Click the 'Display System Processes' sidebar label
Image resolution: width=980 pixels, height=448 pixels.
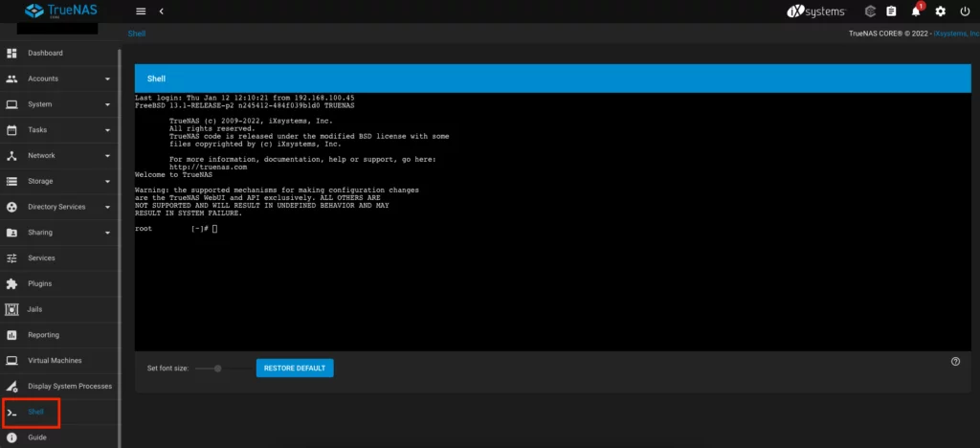pyautogui.click(x=70, y=386)
